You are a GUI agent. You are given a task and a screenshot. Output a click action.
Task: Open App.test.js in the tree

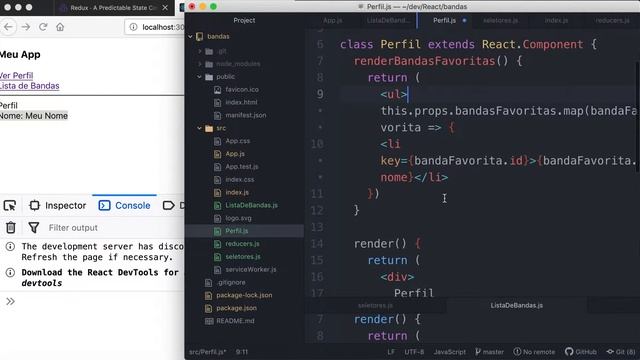[x=241, y=167]
